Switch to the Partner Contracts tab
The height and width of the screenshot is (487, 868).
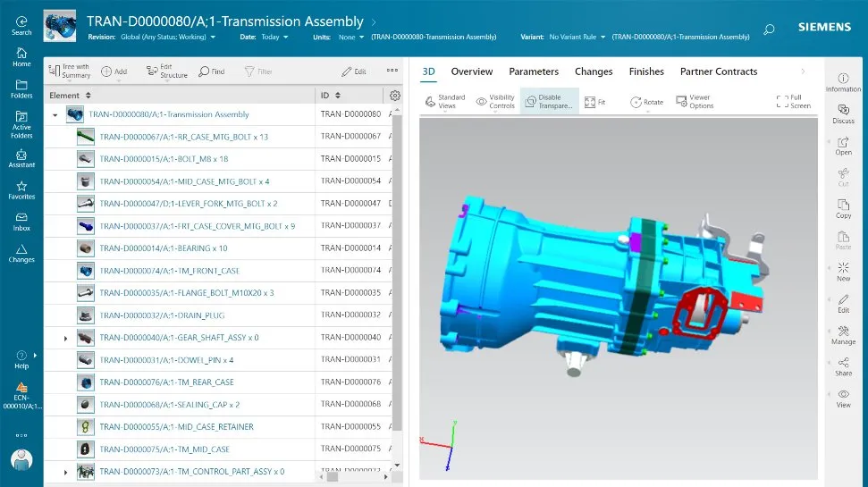tap(718, 71)
